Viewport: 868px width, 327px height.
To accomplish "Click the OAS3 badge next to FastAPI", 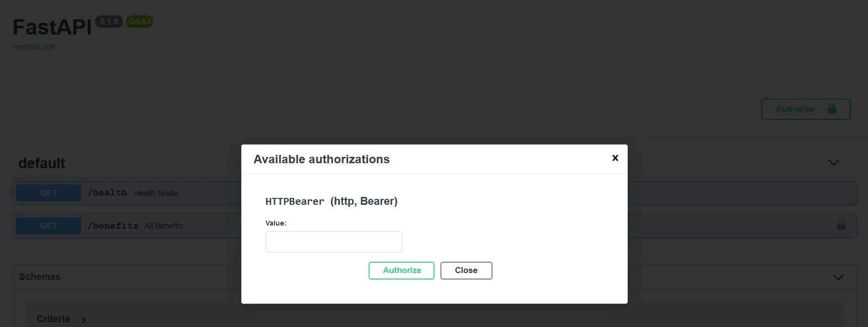I will 139,21.
